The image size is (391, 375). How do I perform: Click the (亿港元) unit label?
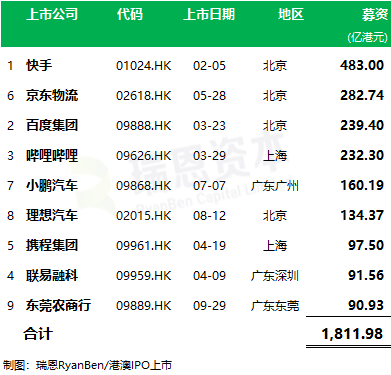pos(368,37)
